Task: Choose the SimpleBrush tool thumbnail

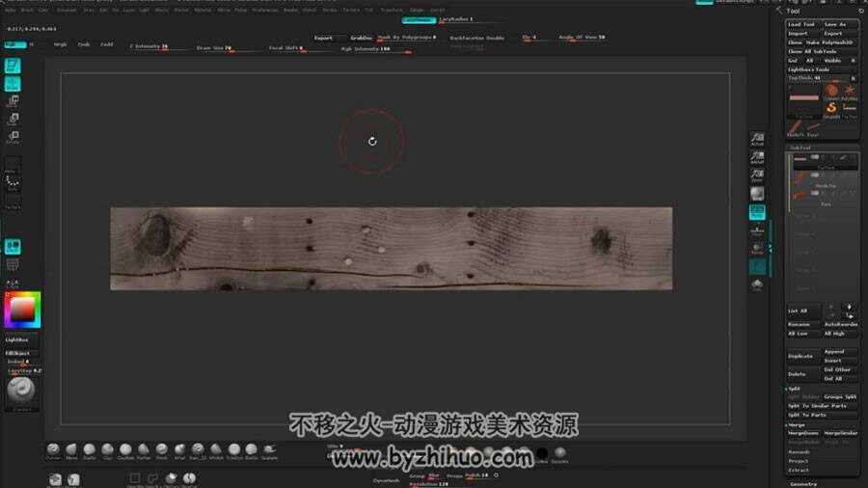Action: click(831, 110)
